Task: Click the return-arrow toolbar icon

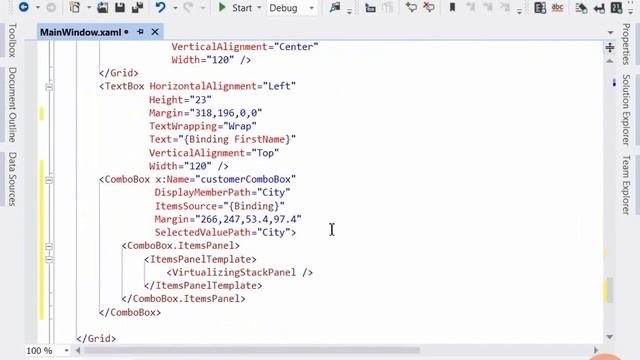Action: [x=599, y=7]
